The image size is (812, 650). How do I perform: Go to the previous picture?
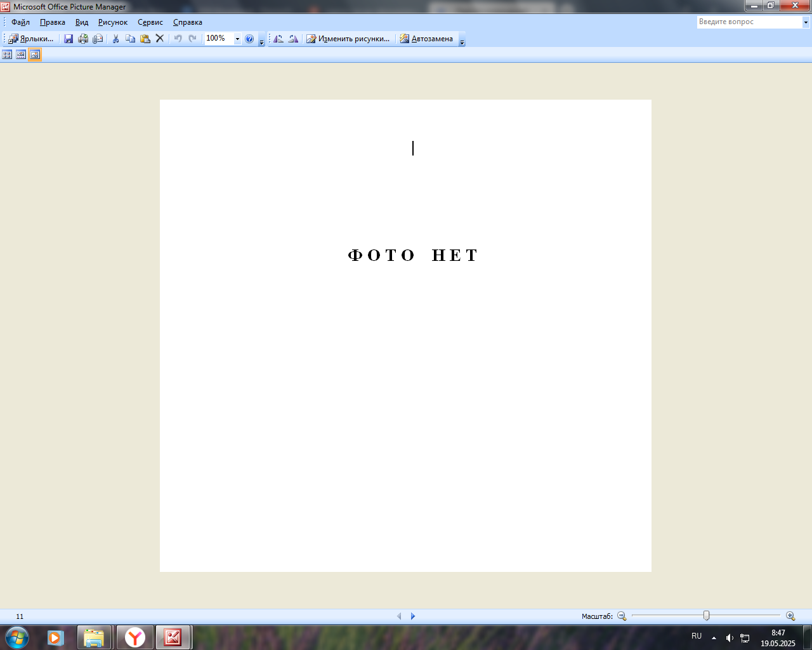[399, 616]
